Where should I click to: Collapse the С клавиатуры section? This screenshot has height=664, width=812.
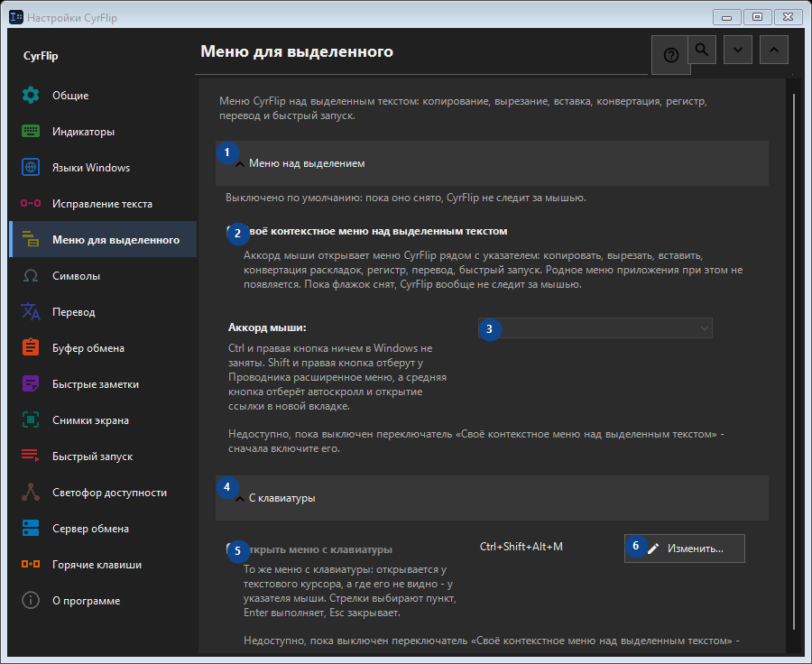(492, 498)
